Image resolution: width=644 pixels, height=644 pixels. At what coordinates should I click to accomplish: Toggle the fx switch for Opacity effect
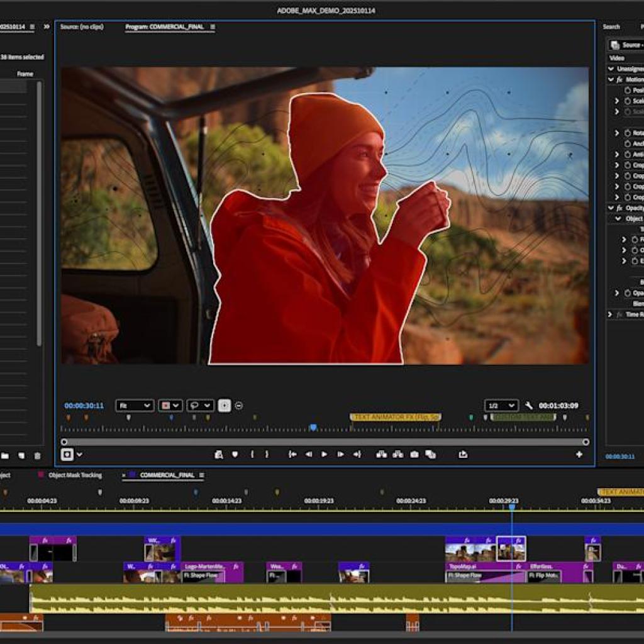(x=619, y=208)
